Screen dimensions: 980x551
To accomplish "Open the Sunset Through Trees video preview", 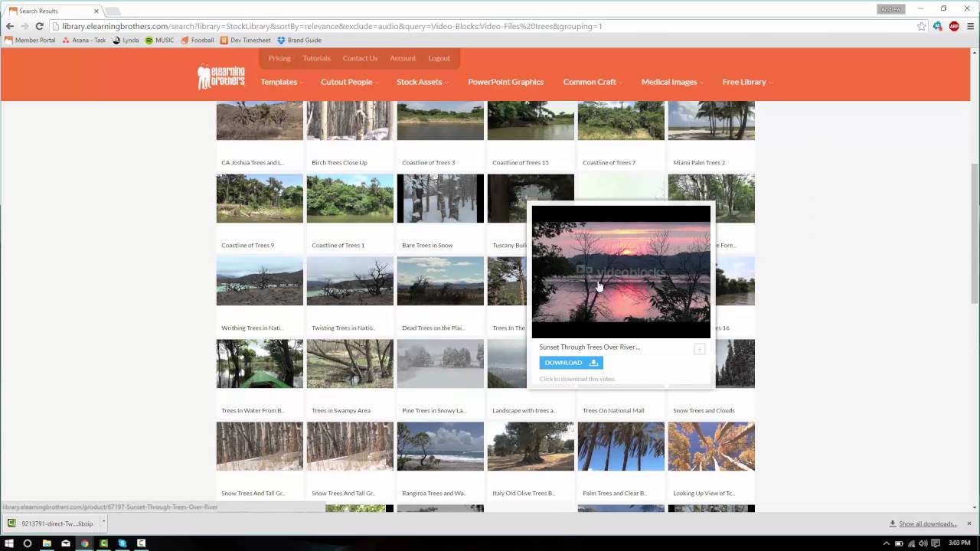I will point(621,272).
